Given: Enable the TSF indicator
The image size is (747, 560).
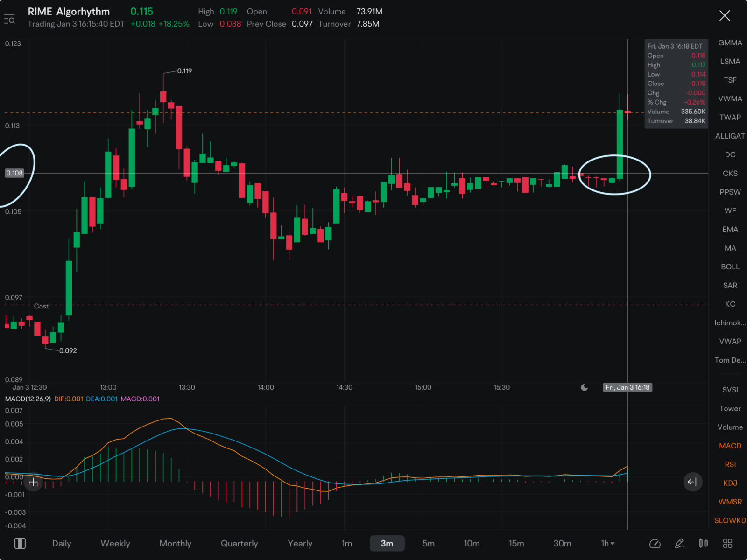Looking at the screenshot, I should click(730, 80).
